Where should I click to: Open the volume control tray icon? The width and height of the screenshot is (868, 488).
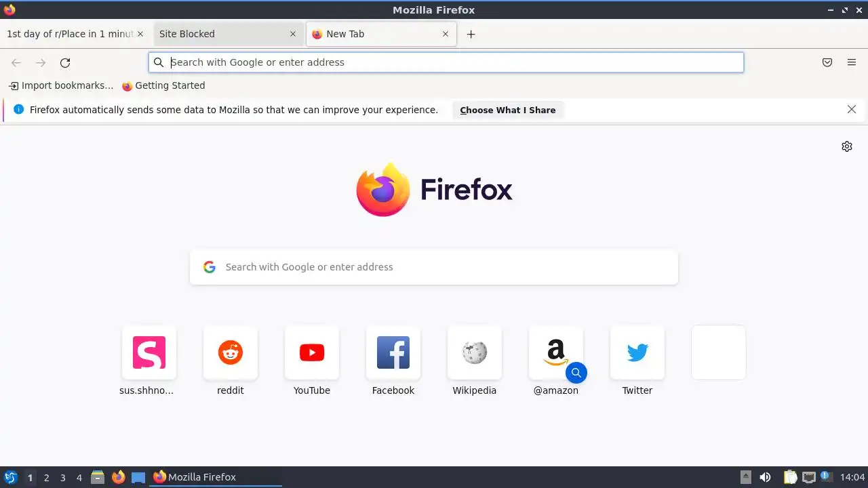coord(765,477)
